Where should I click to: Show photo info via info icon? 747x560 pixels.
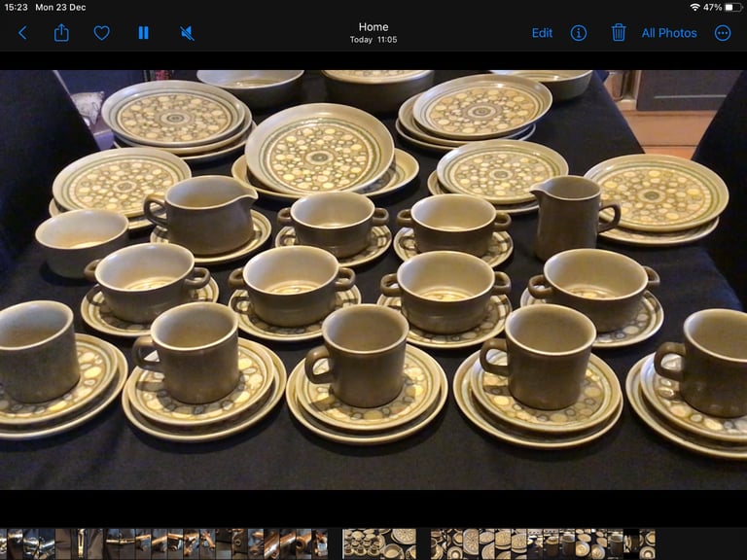[x=579, y=33]
